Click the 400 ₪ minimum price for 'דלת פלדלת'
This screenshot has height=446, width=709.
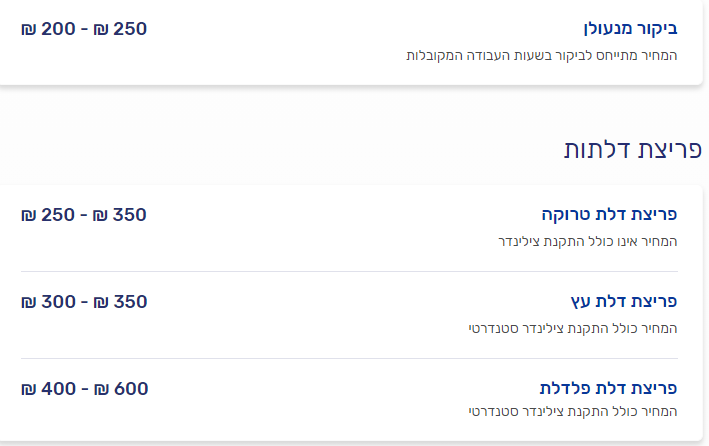tap(49, 389)
